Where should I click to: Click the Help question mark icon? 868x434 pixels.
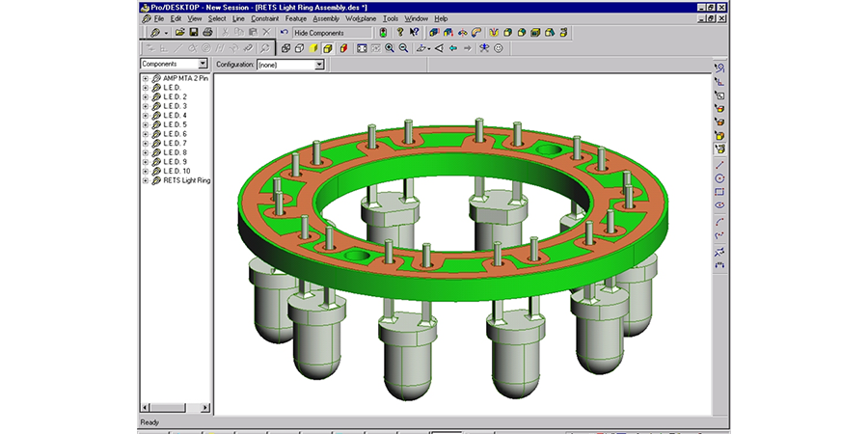pos(400,32)
